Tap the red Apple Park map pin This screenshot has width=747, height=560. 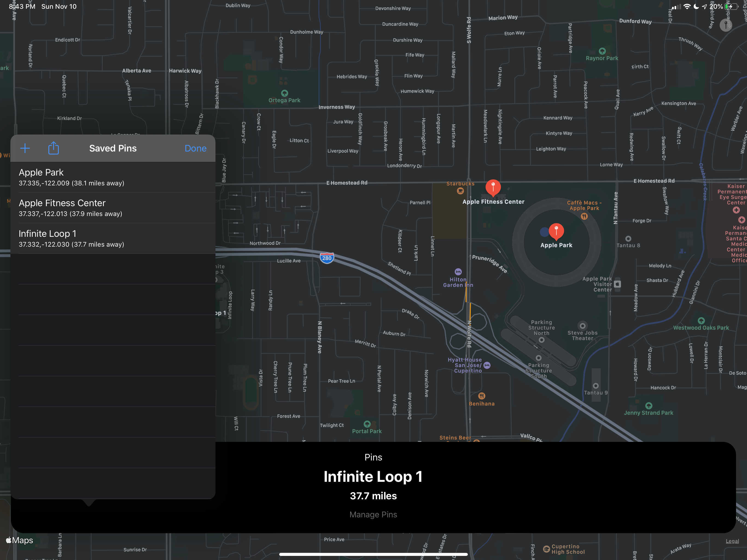556,231
